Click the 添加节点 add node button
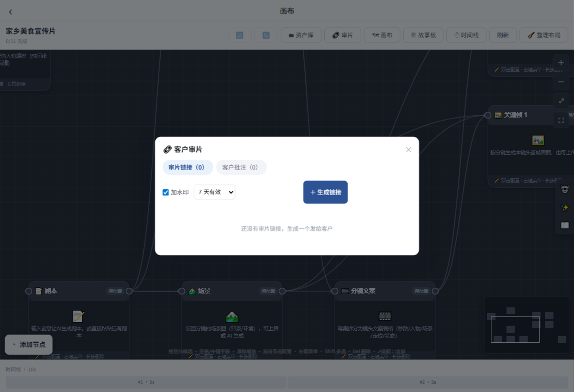574x392 pixels. [29, 344]
